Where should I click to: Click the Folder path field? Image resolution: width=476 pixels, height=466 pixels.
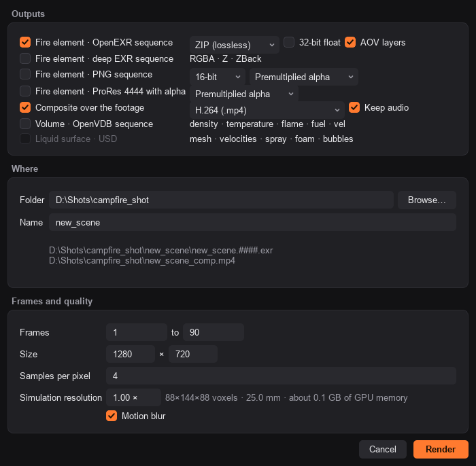coord(221,200)
